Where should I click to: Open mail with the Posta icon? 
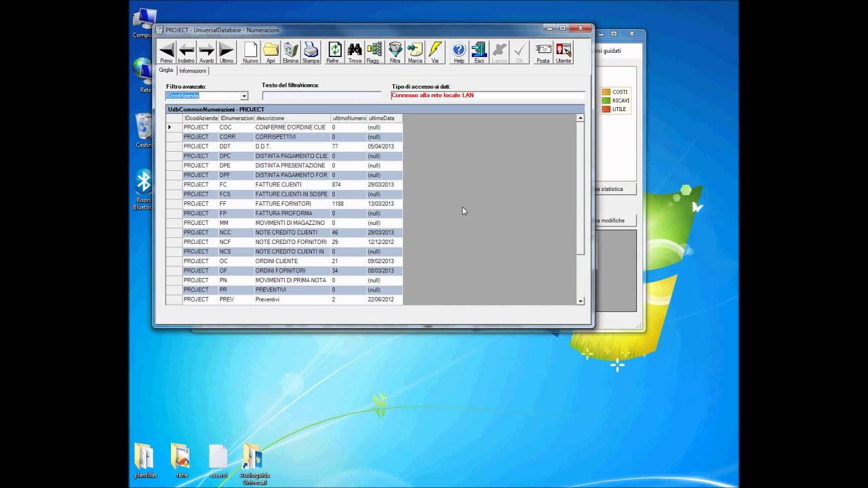click(x=543, y=53)
